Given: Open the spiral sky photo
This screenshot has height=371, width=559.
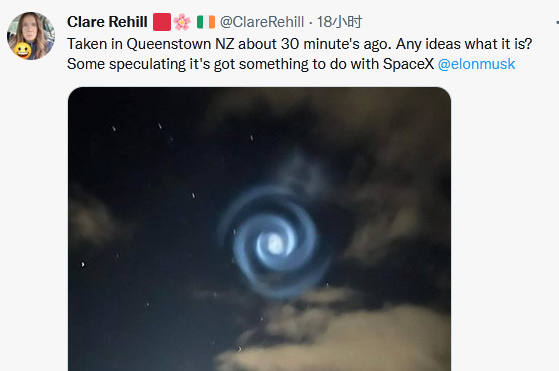Looking at the screenshot, I should click(259, 229).
